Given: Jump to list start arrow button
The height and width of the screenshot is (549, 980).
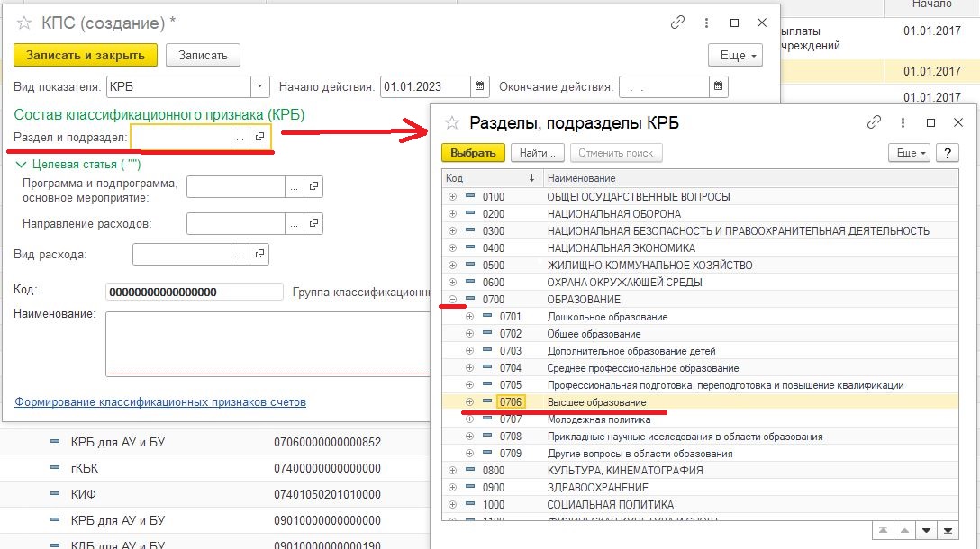Looking at the screenshot, I should (883, 531).
